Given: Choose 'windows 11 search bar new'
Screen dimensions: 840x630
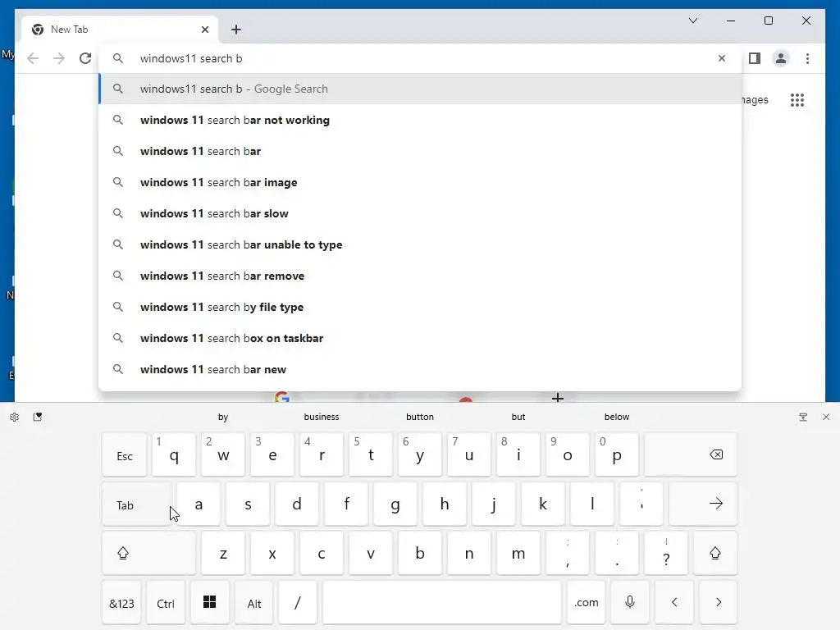Looking at the screenshot, I should point(421,369).
